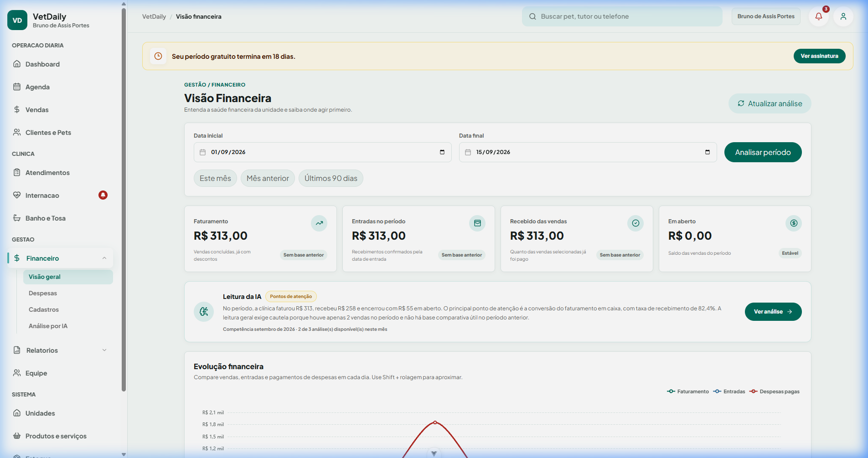Screen dimensions: 868x458
Task: Open Unidades in sidebar
Action: coord(60,413)
